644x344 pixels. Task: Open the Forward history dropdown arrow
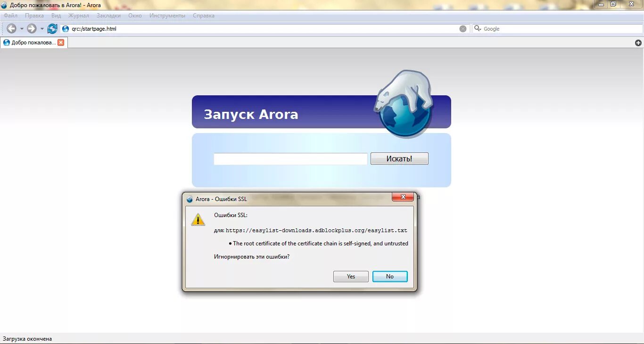(42, 29)
